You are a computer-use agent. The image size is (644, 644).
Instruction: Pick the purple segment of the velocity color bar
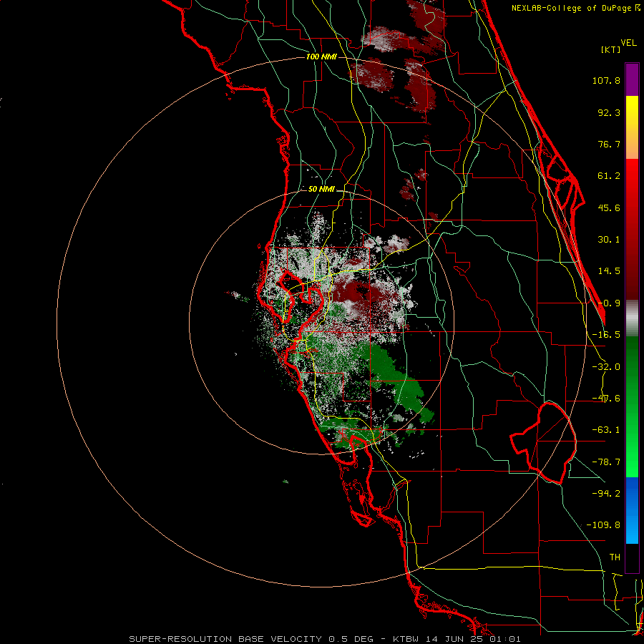tap(632, 79)
